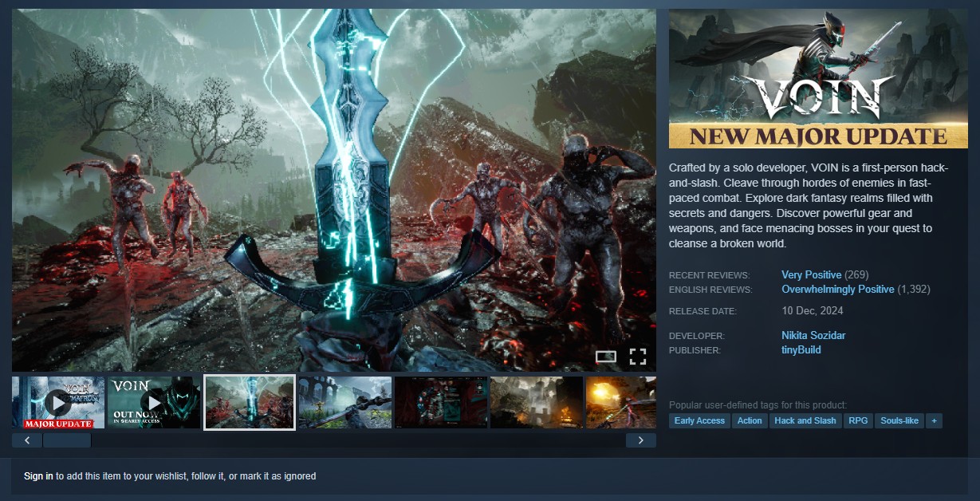Select the highlighted sword screenshot thumbnail

click(250, 403)
